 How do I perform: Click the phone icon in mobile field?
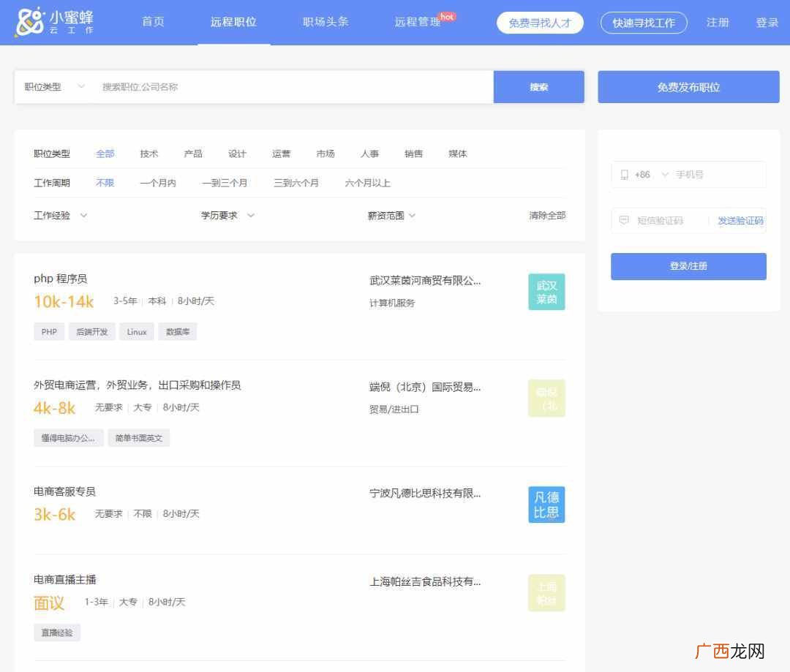(624, 175)
